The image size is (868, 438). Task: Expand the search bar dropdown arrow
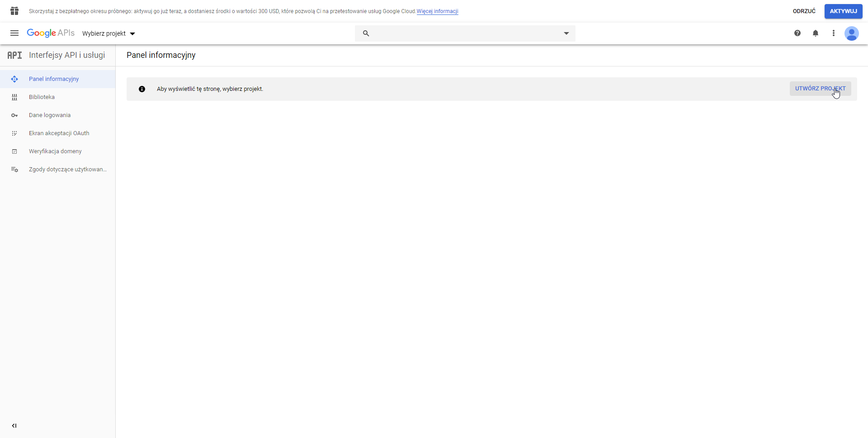[x=566, y=33]
